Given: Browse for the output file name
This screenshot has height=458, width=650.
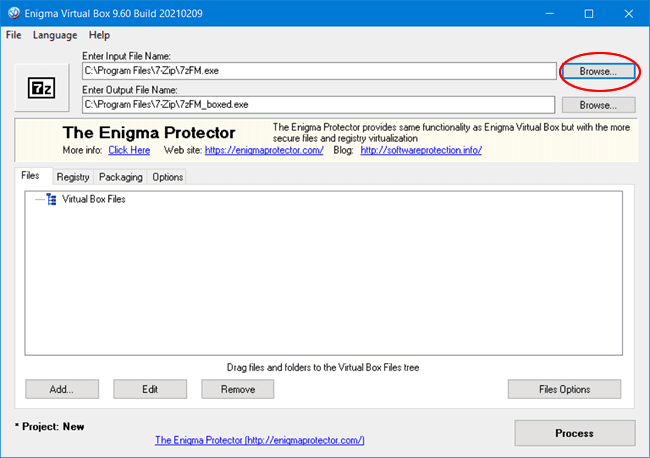Looking at the screenshot, I should (598, 104).
